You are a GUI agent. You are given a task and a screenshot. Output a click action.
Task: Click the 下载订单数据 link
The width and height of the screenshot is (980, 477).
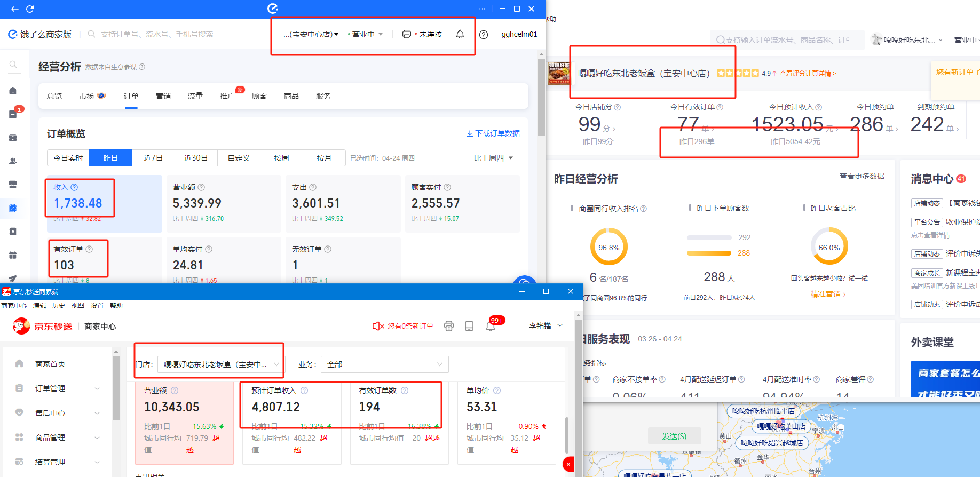click(x=493, y=133)
